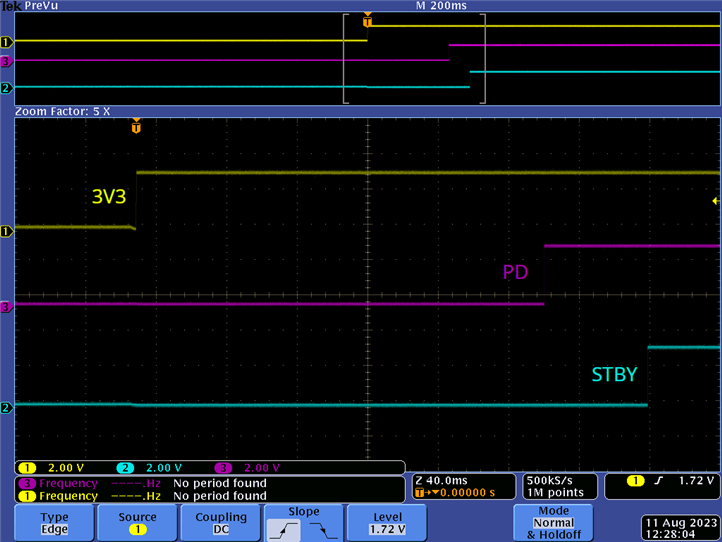Click the rising edge symbol in trigger readout
This screenshot has width=722, height=542.
pyautogui.click(x=659, y=481)
